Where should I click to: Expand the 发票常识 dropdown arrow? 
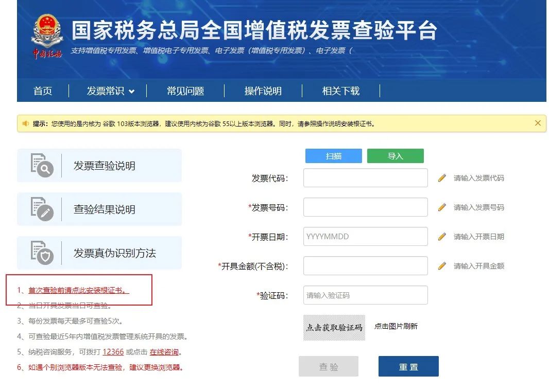point(132,92)
